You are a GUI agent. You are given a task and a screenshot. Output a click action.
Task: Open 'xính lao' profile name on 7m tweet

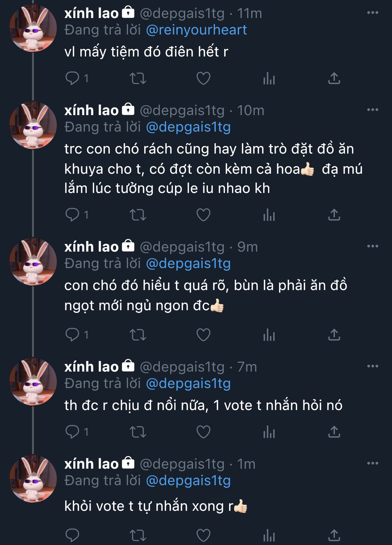[x=91, y=367]
